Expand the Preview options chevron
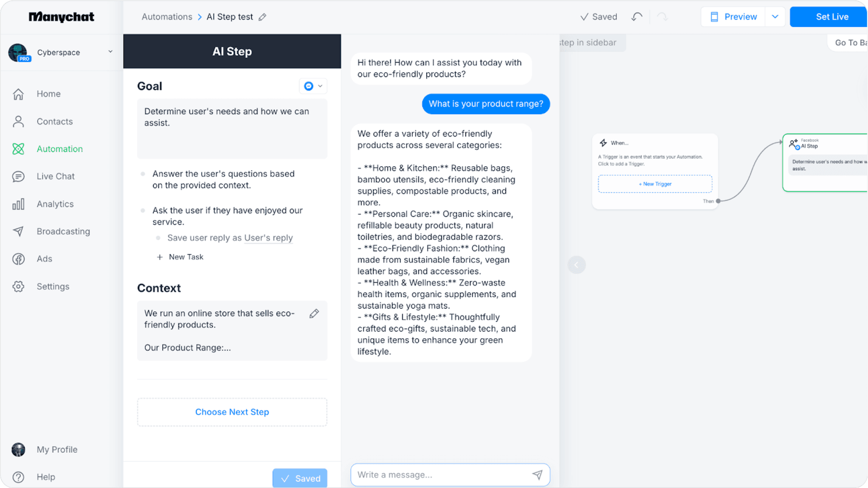Viewport: 868px width, 488px height. 774,17
